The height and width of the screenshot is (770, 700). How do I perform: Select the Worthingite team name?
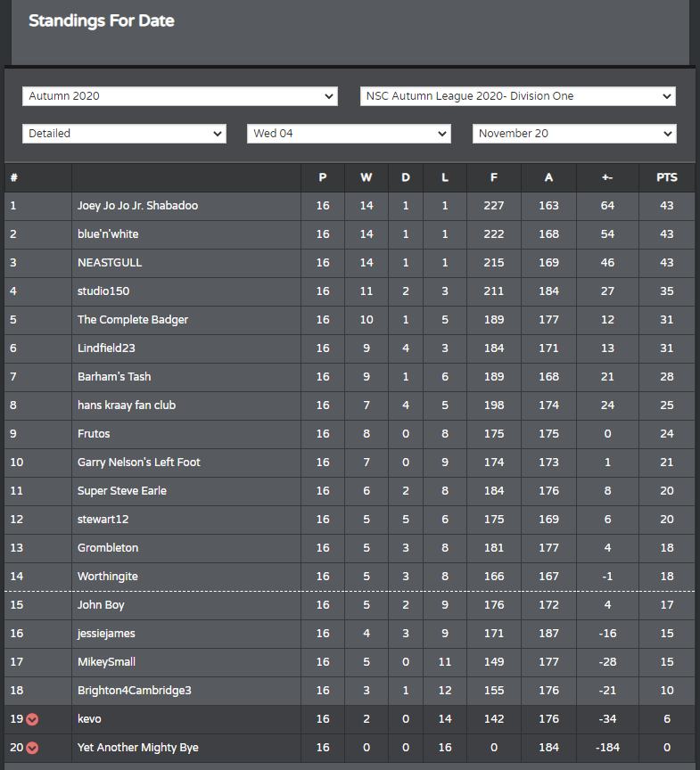pos(108,577)
